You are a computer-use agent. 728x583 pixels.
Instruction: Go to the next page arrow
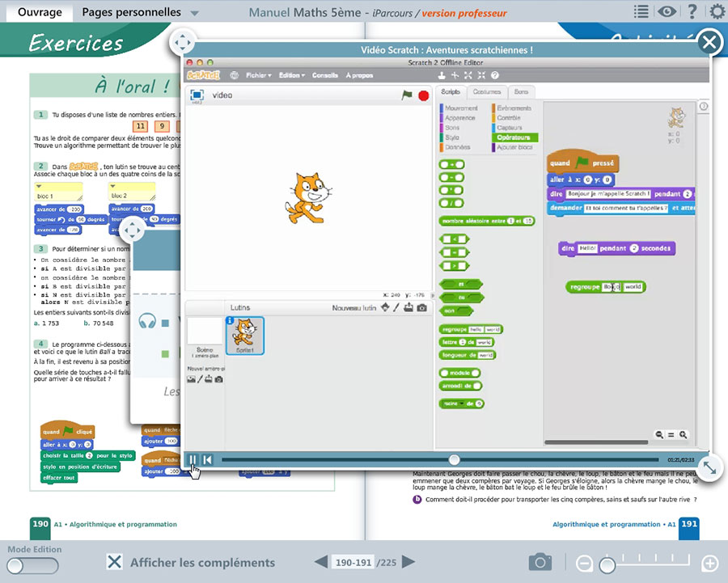pos(408,562)
